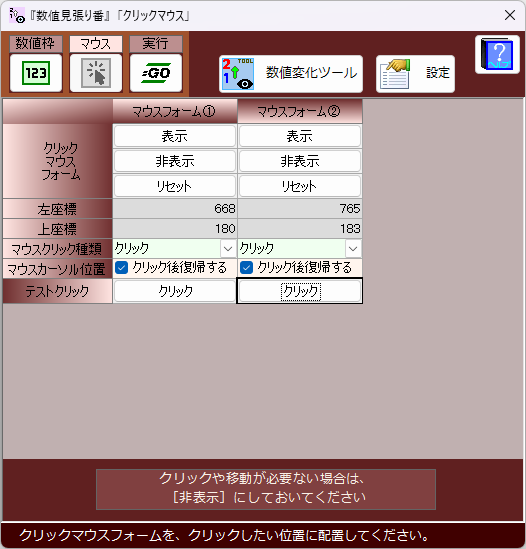Screen dimensions: 526x549
Task: Uncheck クリック後復帰する for マウスフォーム①
Action: pos(122,268)
